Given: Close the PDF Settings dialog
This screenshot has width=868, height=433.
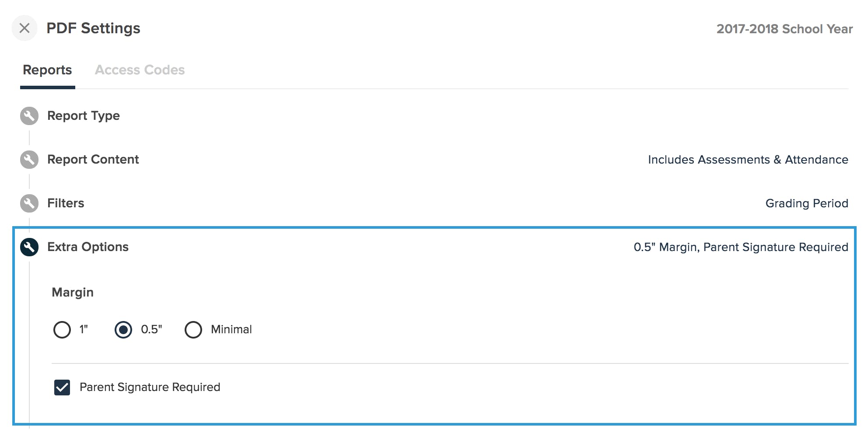Looking at the screenshot, I should point(24,28).
